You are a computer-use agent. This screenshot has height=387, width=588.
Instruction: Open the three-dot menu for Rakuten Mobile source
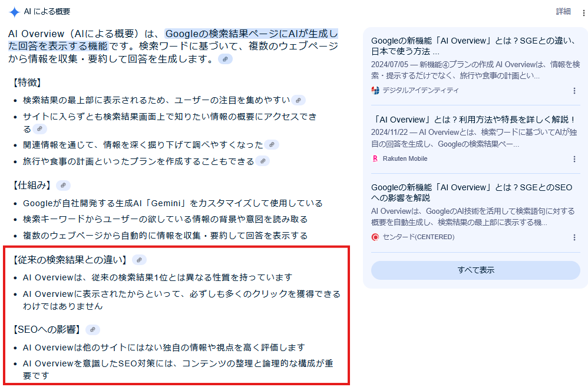(574, 159)
